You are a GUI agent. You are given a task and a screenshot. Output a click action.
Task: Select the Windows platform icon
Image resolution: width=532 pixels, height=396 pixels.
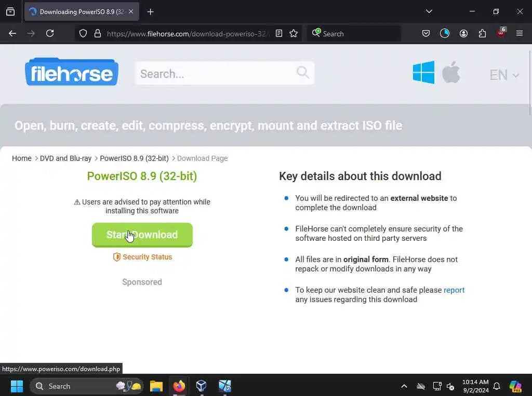423,72
